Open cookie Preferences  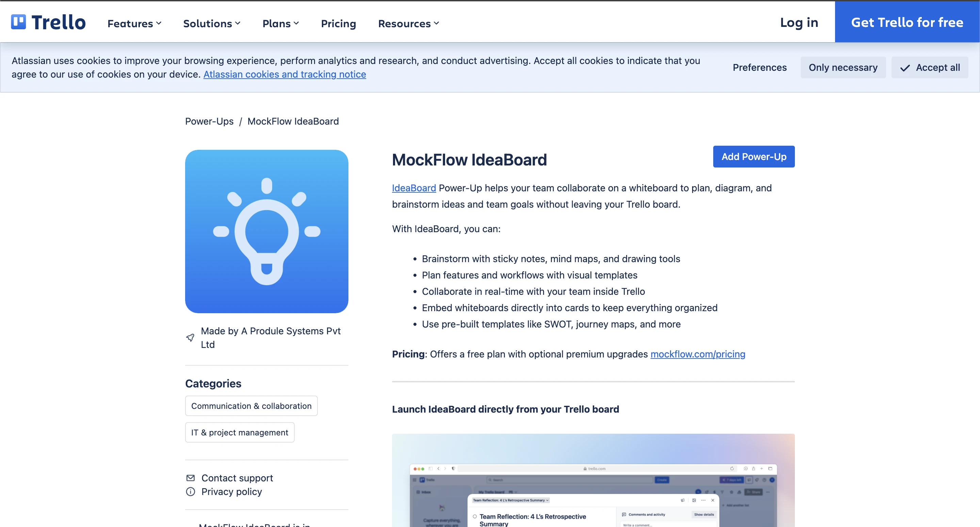point(759,67)
